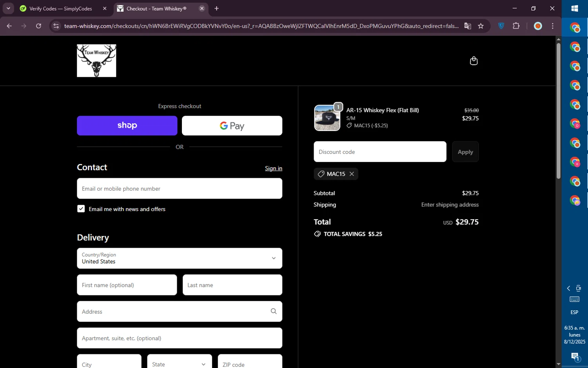This screenshot has height=368, width=588.
Task: Open the tab search dropdown arrow
Action: pos(8,8)
